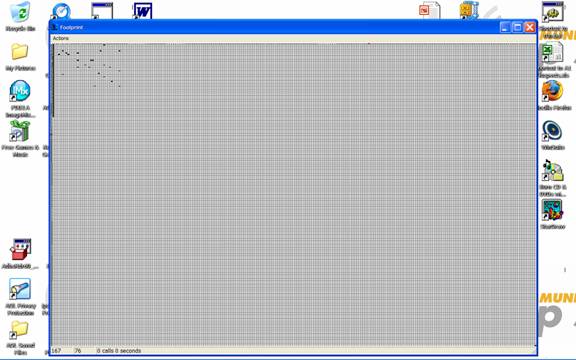Select the blue speaker shortcut icon
The height and width of the screenshot is (360, 576).
coord(552,131)
